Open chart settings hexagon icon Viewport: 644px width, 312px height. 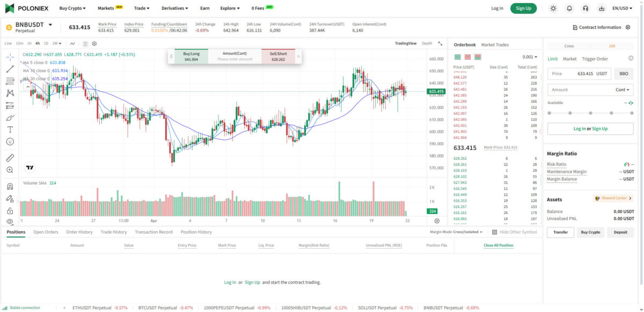point(94,43)
